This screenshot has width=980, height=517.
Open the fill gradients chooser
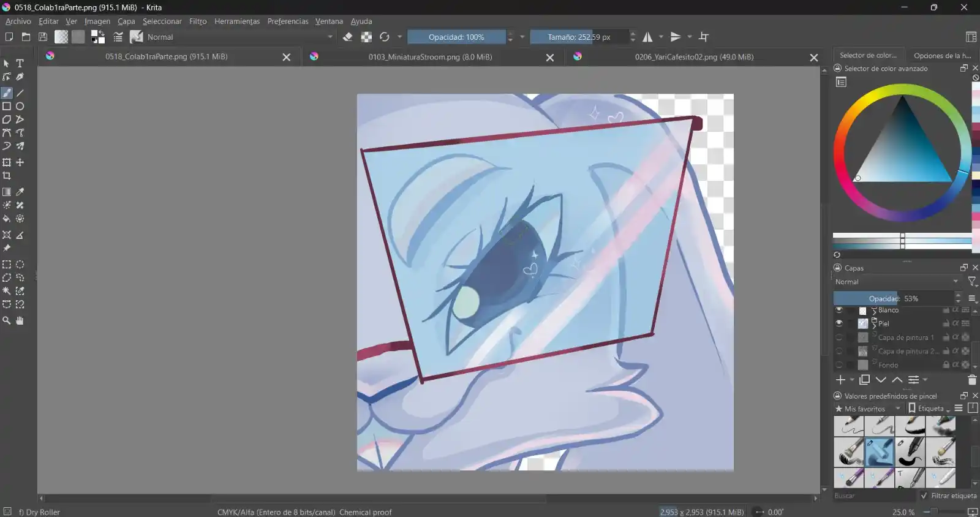61,37
